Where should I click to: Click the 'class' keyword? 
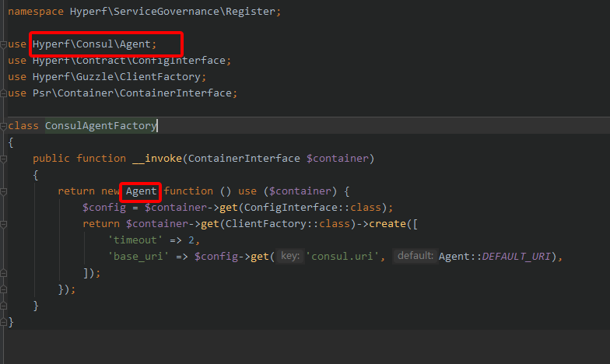tap(23, 126)
